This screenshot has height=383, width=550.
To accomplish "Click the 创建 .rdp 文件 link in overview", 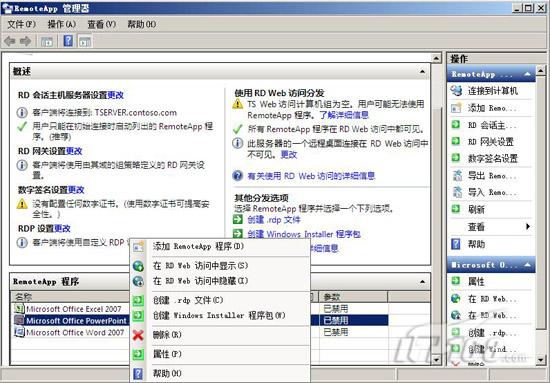I will click(x=274, y=220).
